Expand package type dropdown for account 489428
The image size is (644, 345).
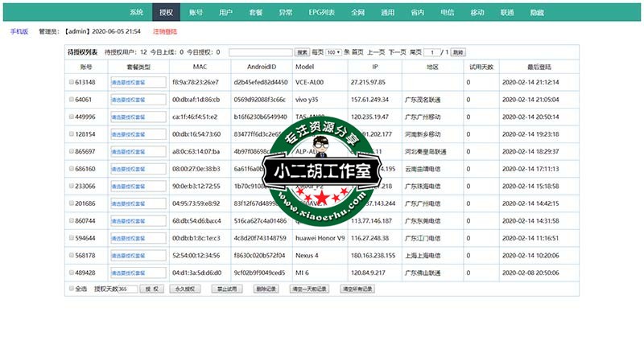coord(138,273)
